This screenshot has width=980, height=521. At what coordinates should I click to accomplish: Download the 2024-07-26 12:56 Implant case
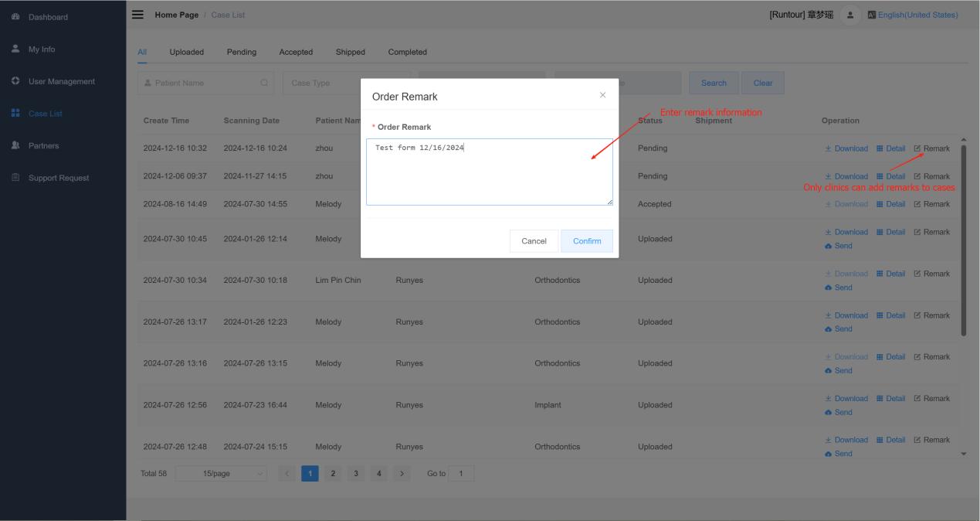coord(846,398)
